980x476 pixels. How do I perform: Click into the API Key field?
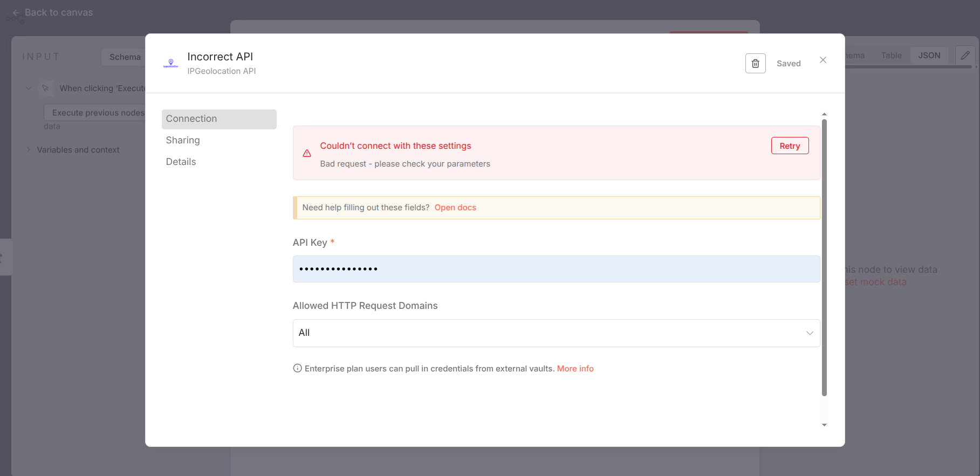tap(556, 269)
